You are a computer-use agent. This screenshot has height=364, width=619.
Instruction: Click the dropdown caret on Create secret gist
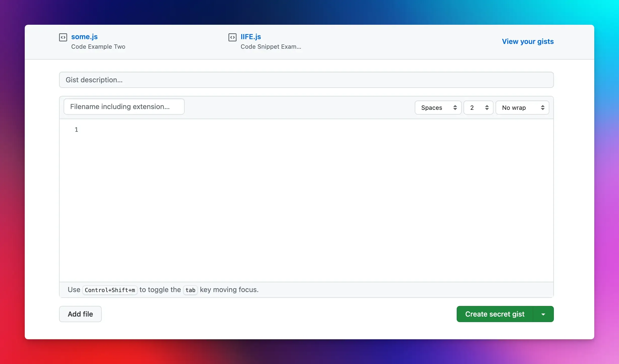point(543,314)
